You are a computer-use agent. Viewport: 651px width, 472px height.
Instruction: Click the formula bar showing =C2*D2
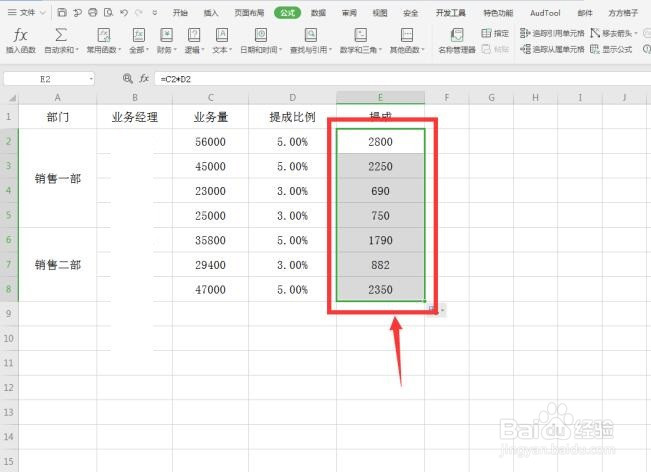[x=403, y=79]
